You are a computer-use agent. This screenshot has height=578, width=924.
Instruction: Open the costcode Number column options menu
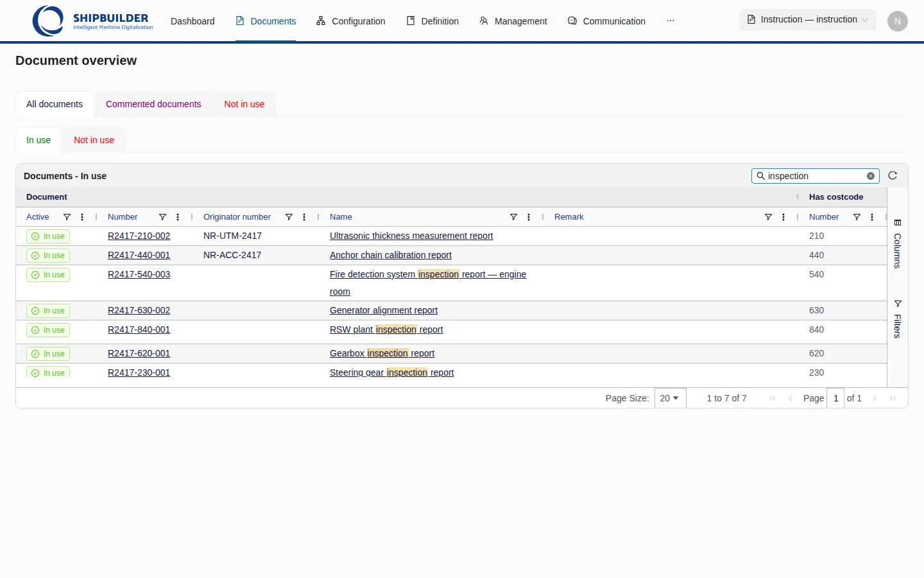(872, 217)
